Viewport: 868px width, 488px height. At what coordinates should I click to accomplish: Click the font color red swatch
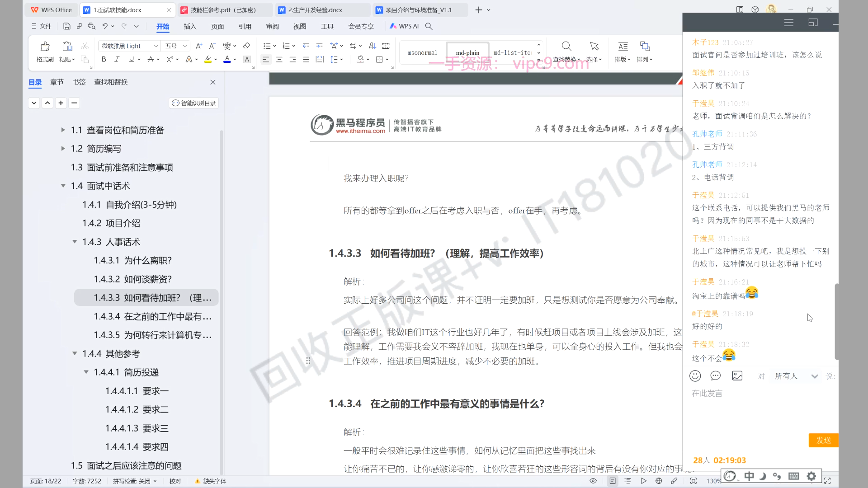227,59
